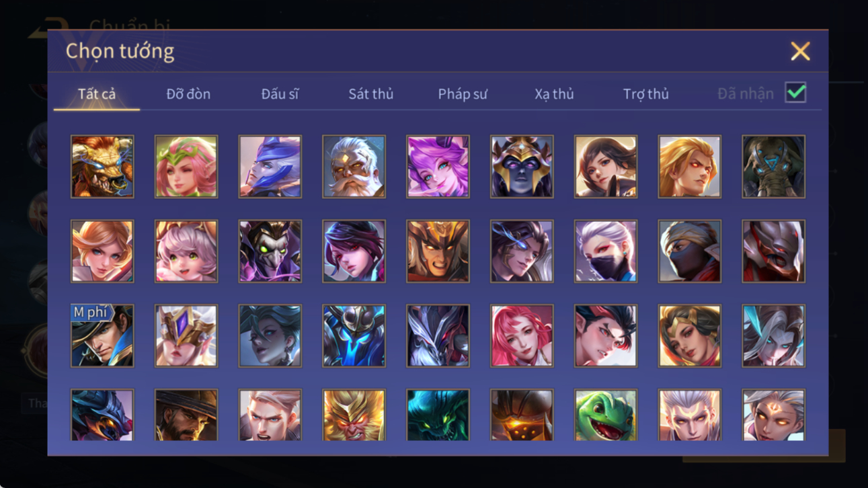The image size is (868, 488).
Task: Switch to the 'Xạ thủ' tab
Action: pos(554,94)
